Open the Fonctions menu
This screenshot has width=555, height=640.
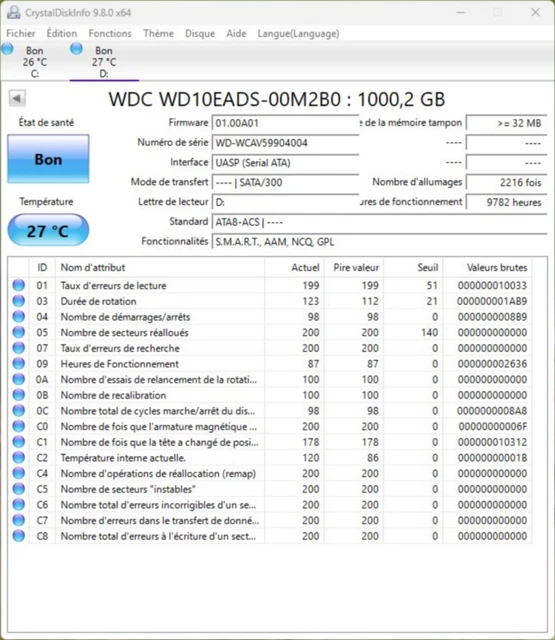pos(110,33)
